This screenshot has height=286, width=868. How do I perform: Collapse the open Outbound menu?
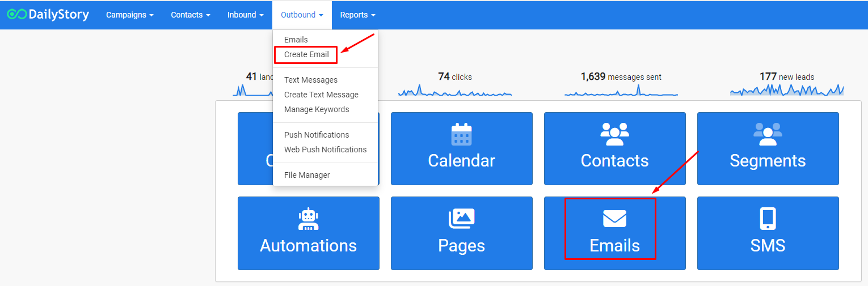pyautogui.click(x=302, y=15)
